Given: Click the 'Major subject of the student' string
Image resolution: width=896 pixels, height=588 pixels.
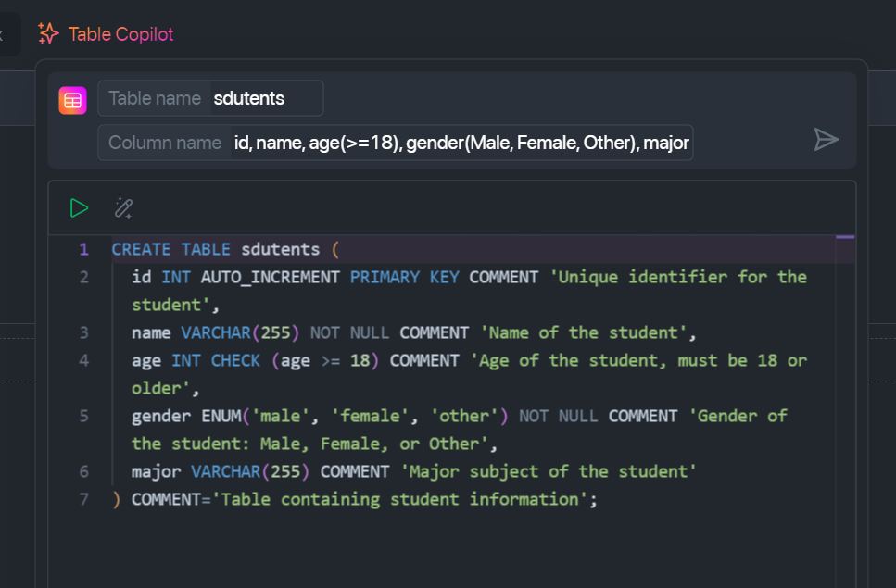Looking at the screenshot, I should tap(549, 471).
